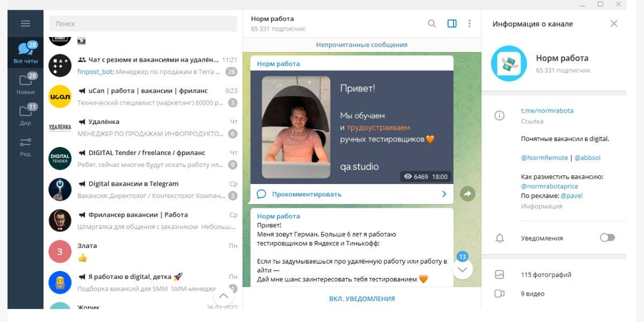The height and width of the screenshot is (322, 644).
Task: Forward the post with share arrow
Action: pos(467,194)
